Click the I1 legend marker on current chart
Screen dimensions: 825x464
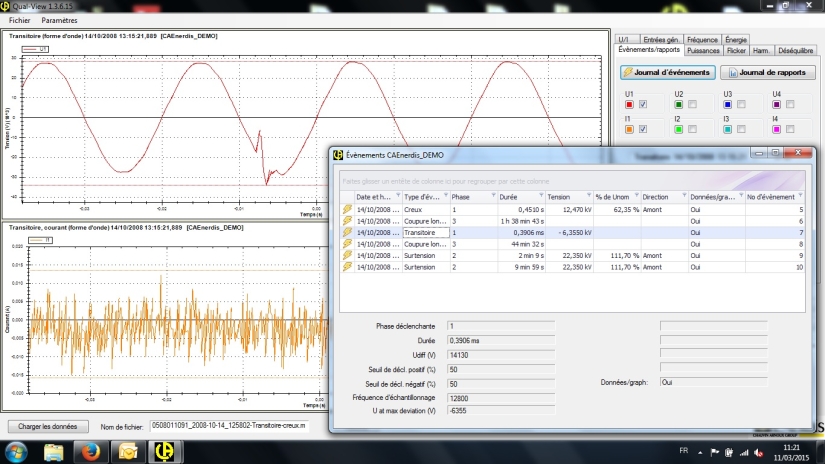click(x=41, y=240)
